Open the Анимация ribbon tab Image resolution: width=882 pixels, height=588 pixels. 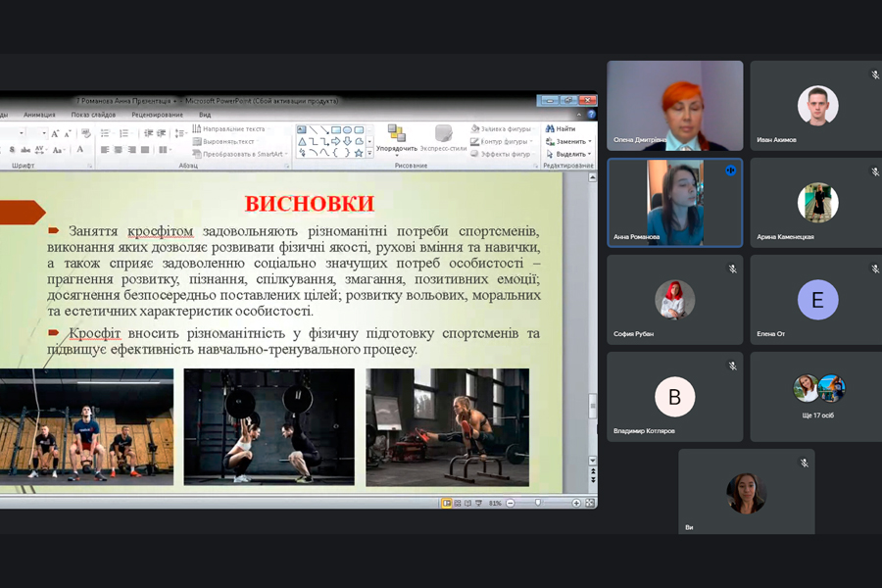pos(39,115)
